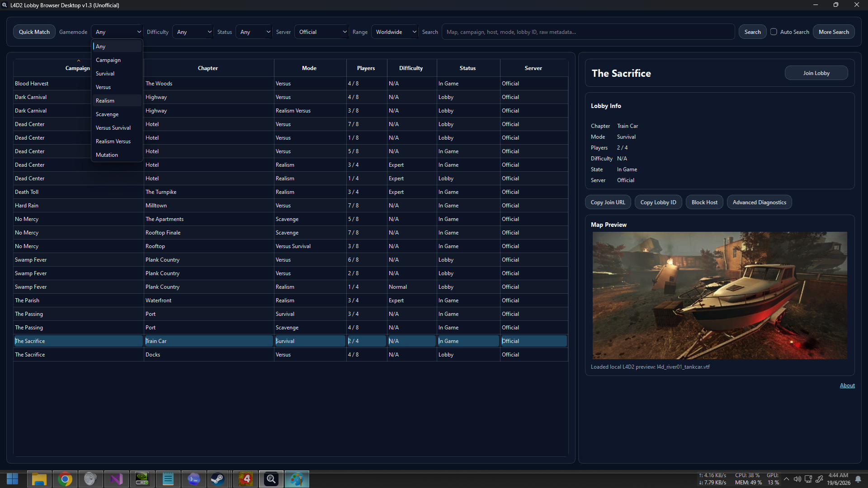The image size is (868, 488).
Task: Open the Windows Start menu
Action: coord(13,479)
